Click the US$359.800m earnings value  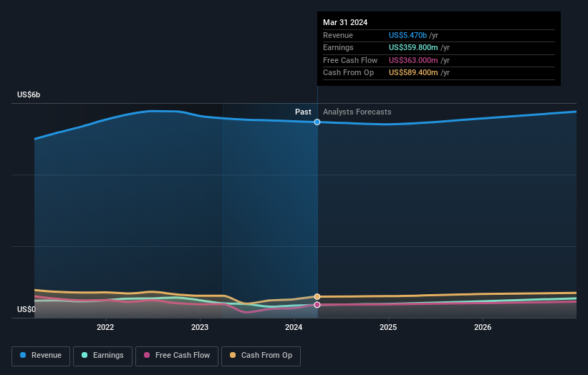(413, 47)
